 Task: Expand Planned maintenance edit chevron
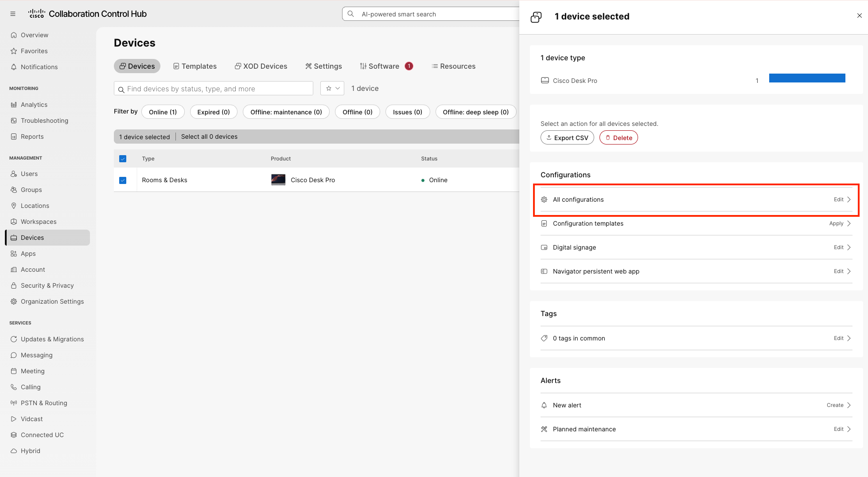[x=849, y=429]
